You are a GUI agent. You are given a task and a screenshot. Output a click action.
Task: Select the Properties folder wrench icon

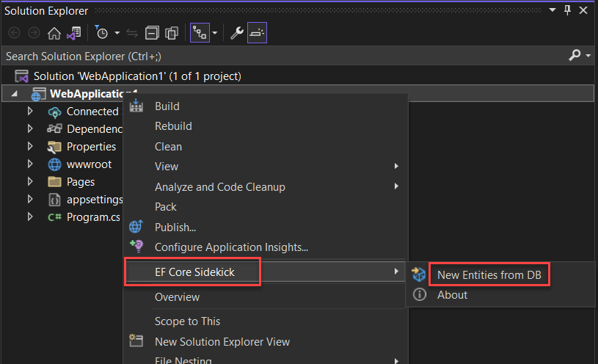(54, 147)
